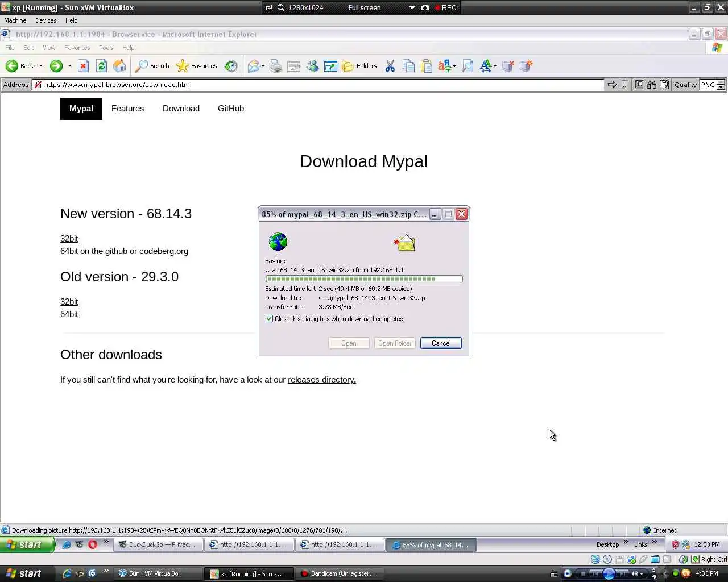Click the Go arrow beside address bar

[x=612, y=85]
